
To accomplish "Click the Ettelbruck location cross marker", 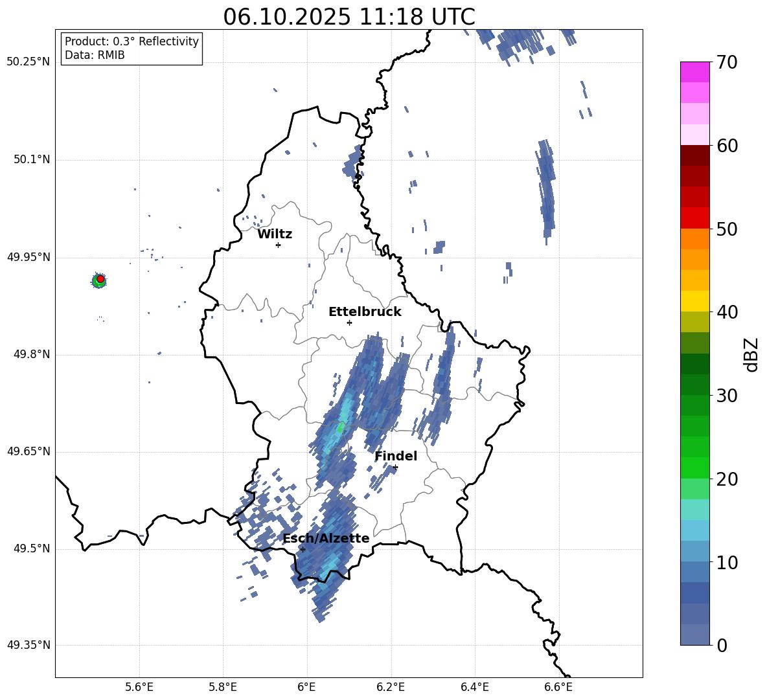I will click(x=349, y=322).
